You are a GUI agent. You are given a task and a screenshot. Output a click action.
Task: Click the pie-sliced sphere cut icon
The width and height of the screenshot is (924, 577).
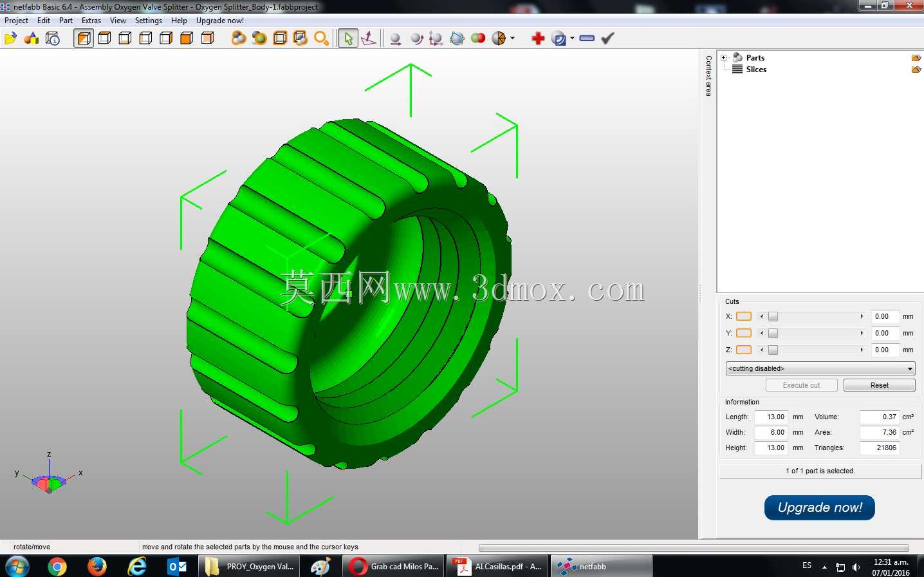pos(499,39)
